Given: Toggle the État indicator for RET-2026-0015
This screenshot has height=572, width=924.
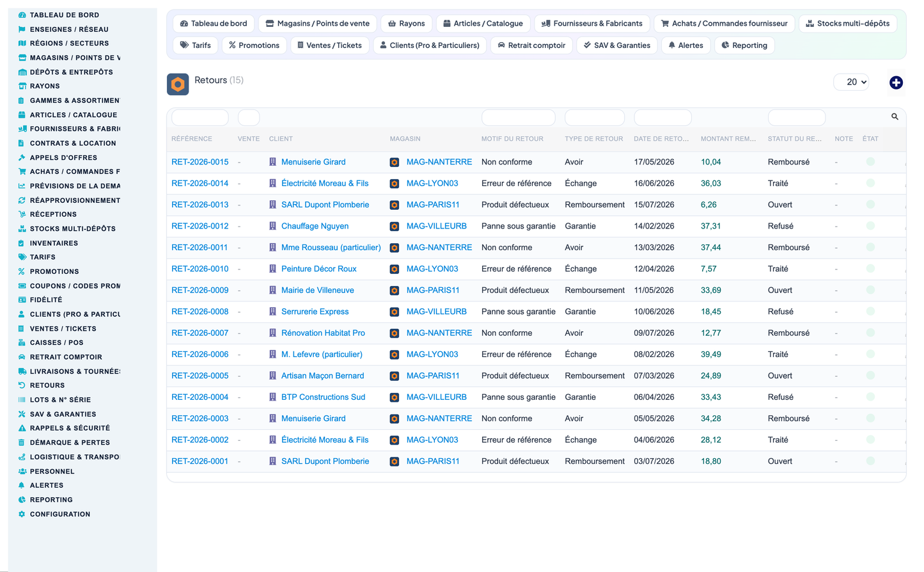Looking at the screenshot, I should [870, 162].
